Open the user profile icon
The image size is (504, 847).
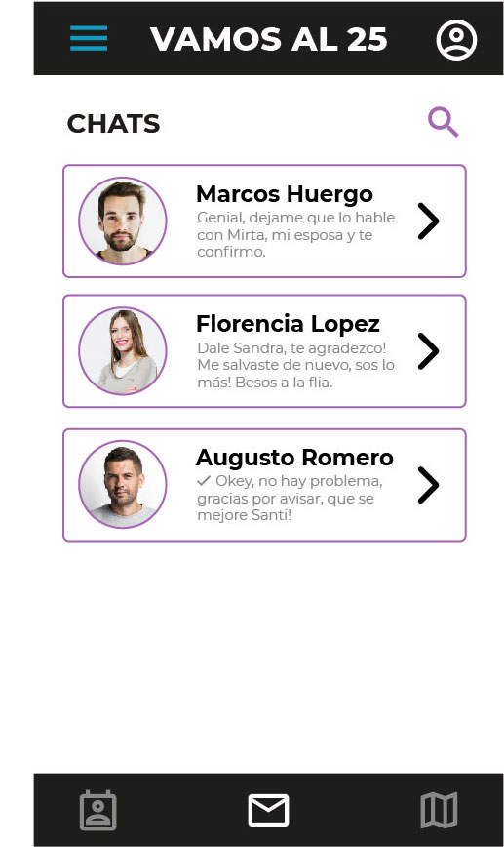coord(456,40)
